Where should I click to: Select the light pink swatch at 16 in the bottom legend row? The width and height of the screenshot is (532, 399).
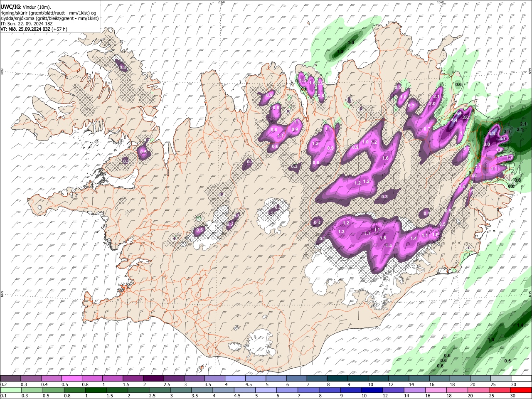(x=436, y=390)
